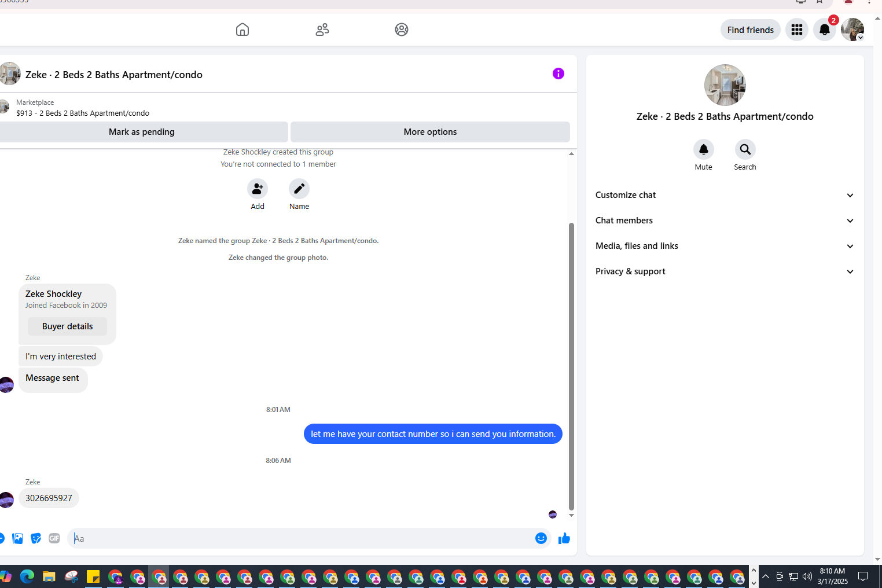Click the chat header group thumbnail
The height and width of the screenshot is (588, 882).
[x=10, y=73]
